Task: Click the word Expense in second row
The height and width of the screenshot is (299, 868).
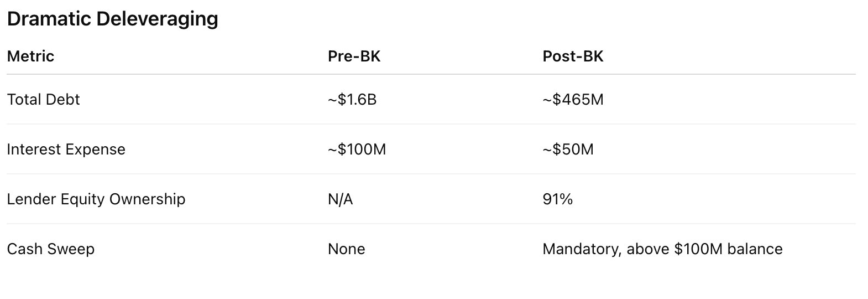Action: coord(95,149)
